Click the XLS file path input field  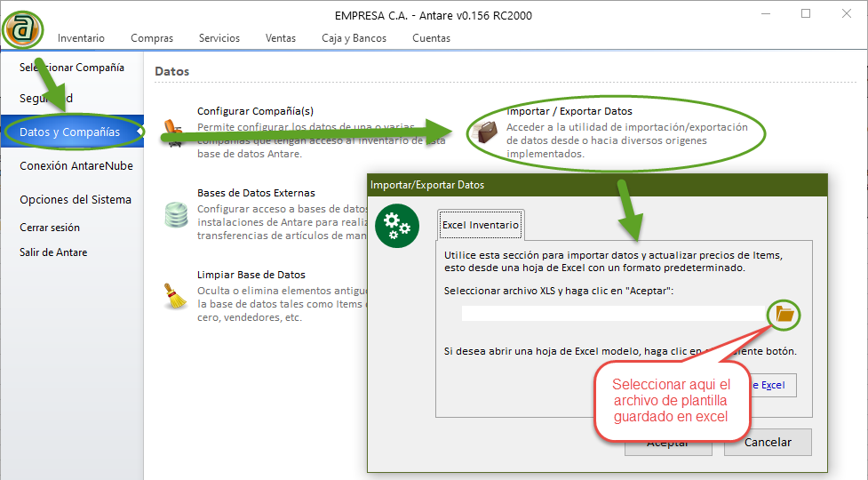pyautogui.click(x=613, y=313)
